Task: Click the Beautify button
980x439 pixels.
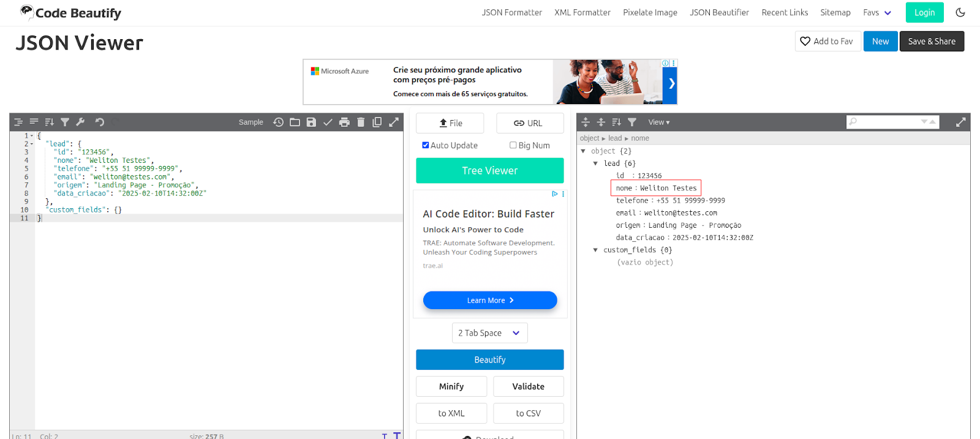Action: click(489, 360)
